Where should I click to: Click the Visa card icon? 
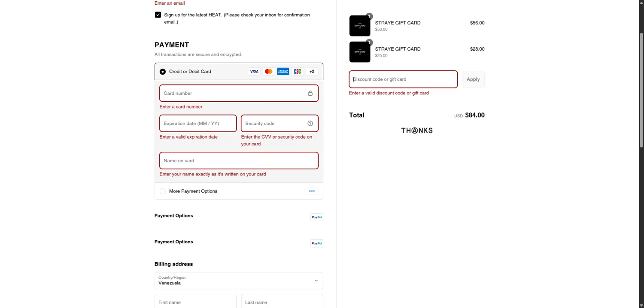[254, 72]
